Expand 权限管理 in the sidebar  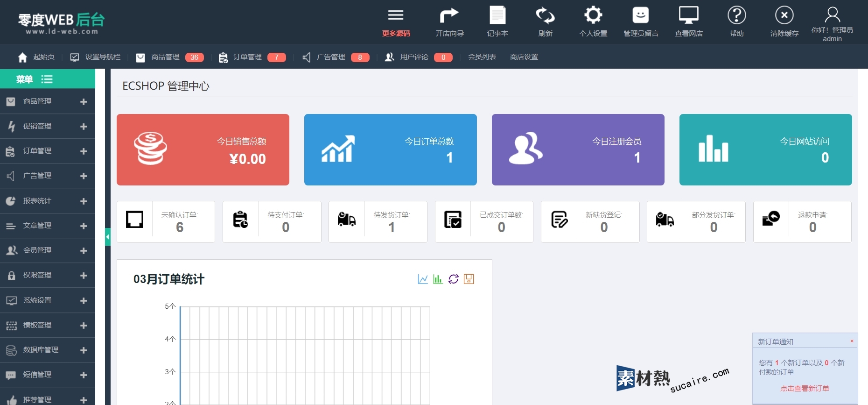[x=84, y=275]
